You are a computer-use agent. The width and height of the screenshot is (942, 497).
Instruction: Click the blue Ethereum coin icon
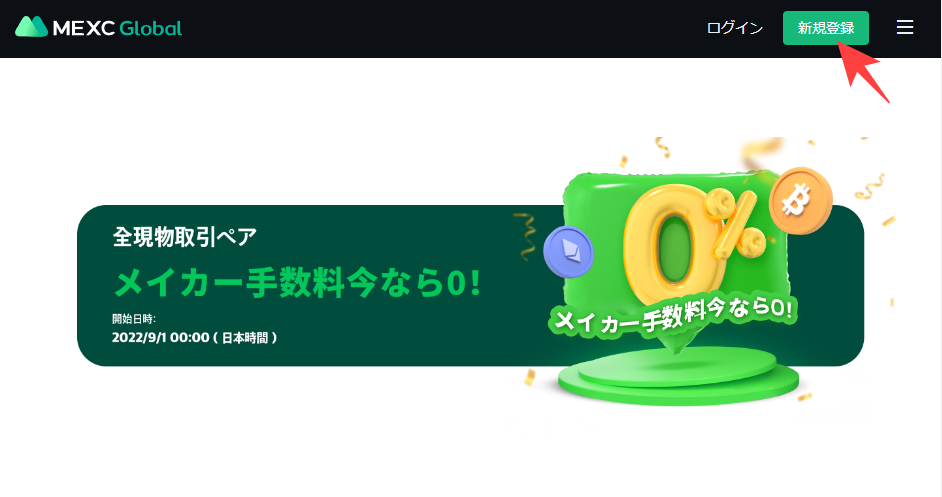point(568,252)
